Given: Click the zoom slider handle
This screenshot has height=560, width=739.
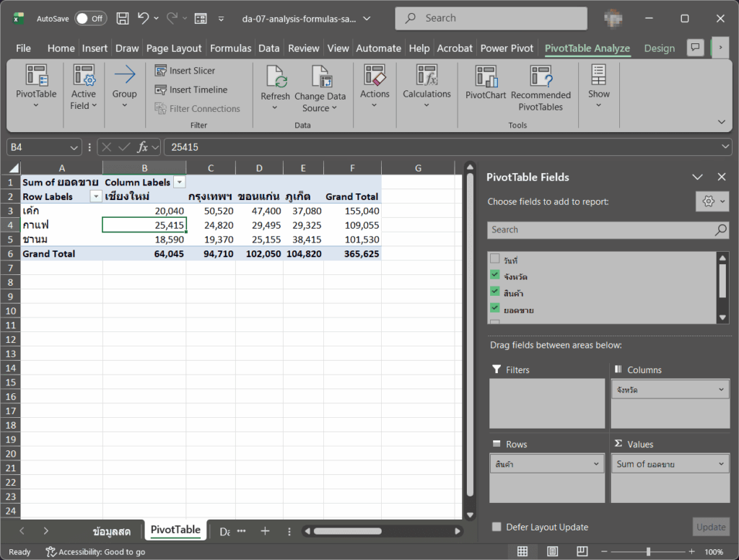Looking at the screenshot, I should click(x=649, y=551).
